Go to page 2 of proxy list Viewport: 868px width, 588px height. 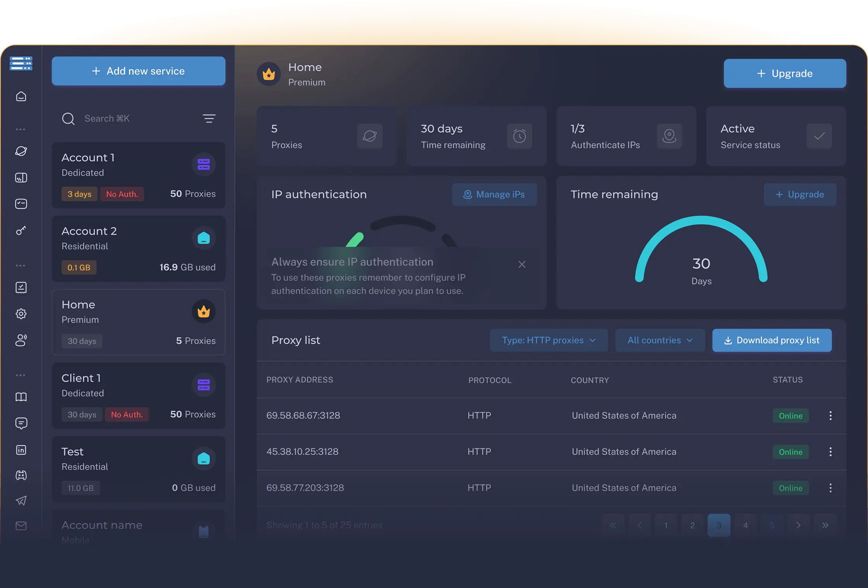coord(692,525)
